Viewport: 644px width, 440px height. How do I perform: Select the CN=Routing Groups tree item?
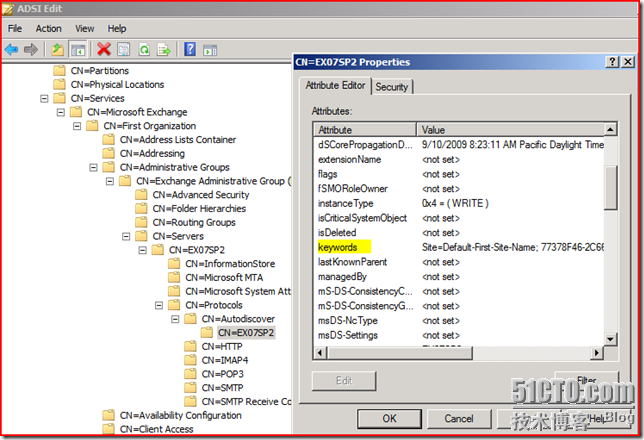coord(194,222)
